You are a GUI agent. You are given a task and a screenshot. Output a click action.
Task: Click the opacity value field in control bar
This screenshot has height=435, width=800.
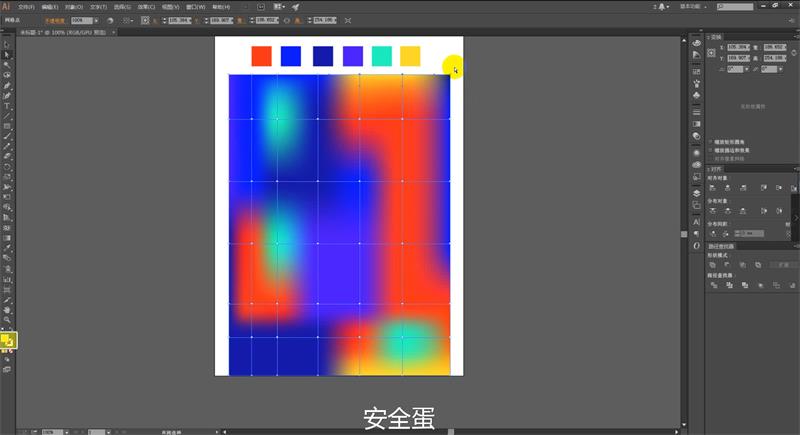pyautogui.click(x=82, y=20)
